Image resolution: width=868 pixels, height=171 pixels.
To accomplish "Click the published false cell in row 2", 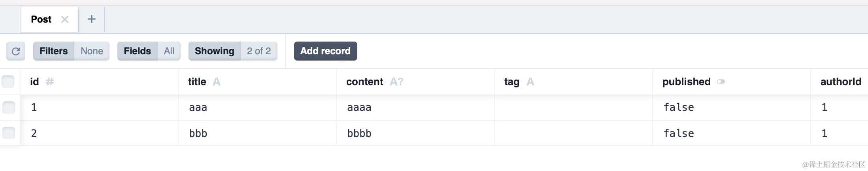I will [678, 133].
